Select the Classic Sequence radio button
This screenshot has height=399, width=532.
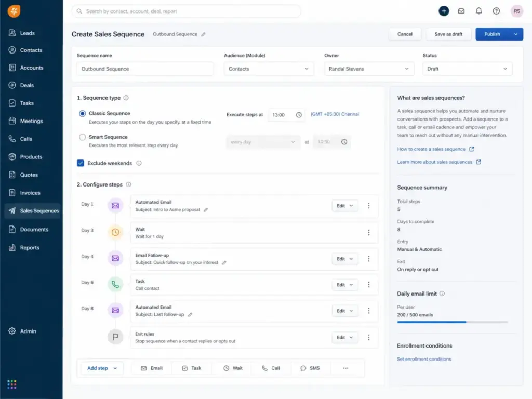coord(82,114)
